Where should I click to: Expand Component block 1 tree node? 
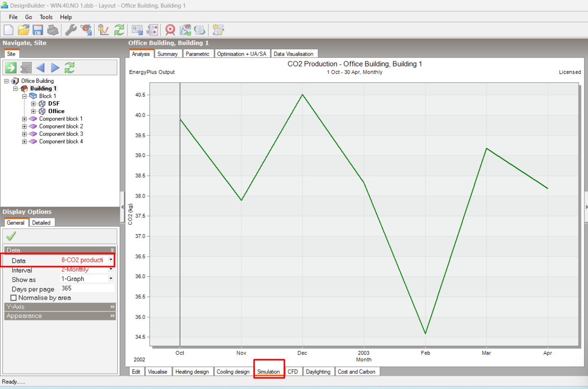[24, 119]
